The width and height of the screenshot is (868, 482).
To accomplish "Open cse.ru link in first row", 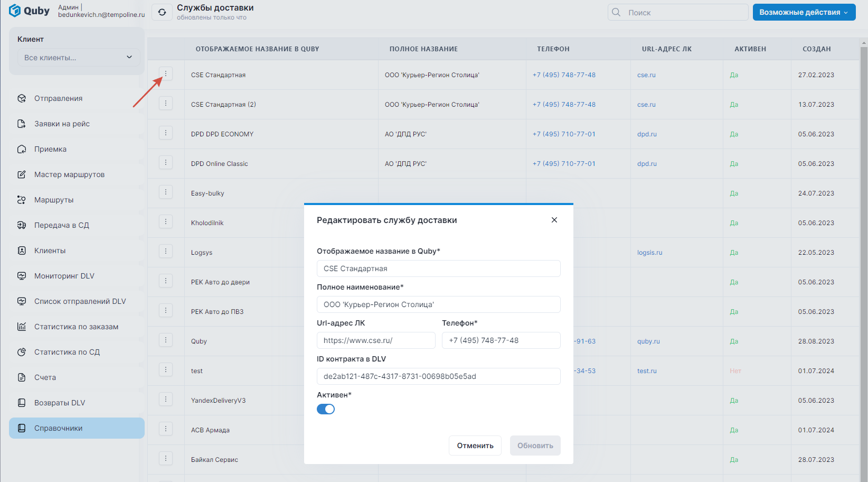I will (646, 75).
